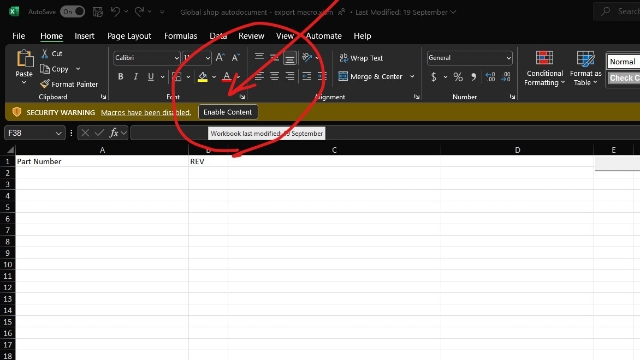This screenshot has height=360, width=640.
Task: Expand the Paste options arrow
Action: [24, 82]
